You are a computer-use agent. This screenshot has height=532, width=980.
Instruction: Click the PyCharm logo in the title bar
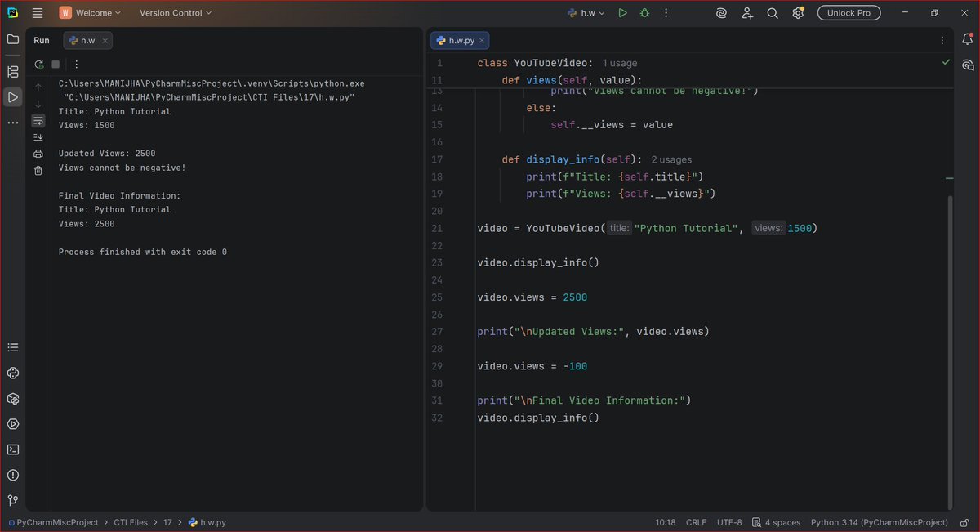[12, 12]
